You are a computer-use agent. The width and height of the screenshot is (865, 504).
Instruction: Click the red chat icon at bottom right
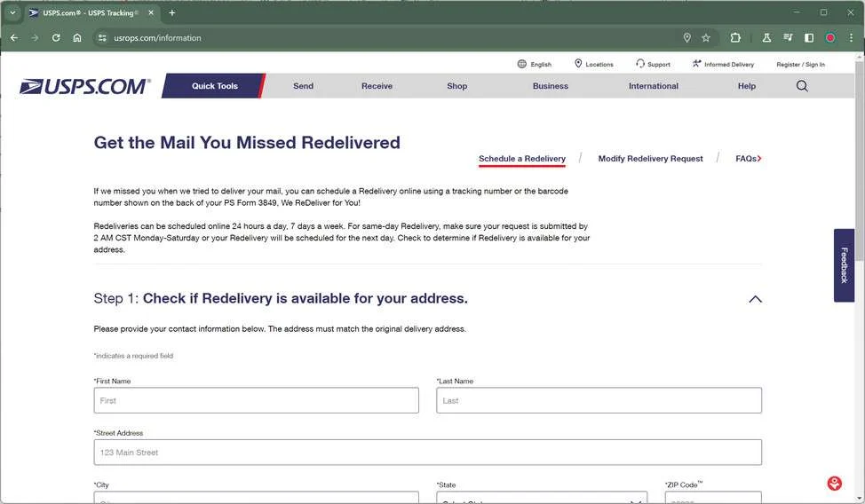pos(834,484)
